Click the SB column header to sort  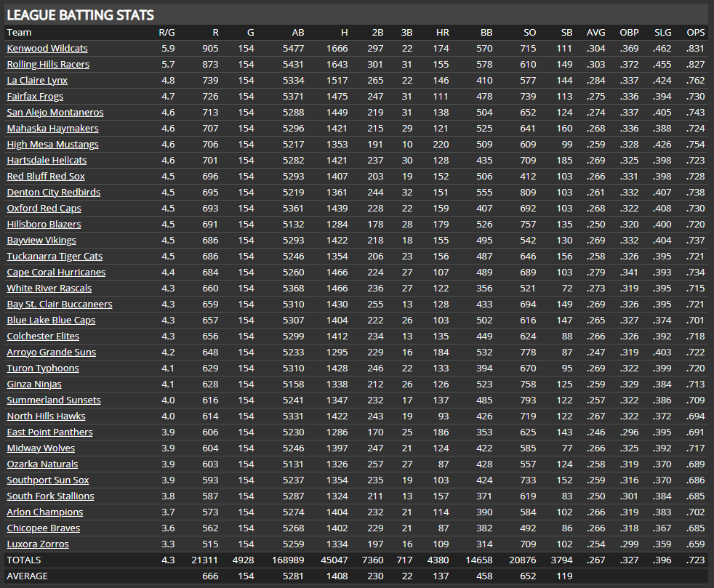566,32
